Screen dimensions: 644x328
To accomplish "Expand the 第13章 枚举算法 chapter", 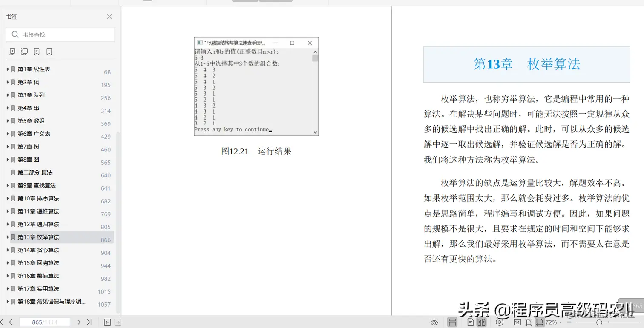I will [7, 237].
